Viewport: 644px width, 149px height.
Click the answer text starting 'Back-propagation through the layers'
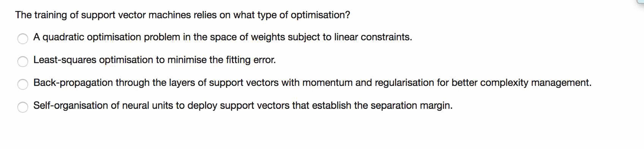click(312, 83)
